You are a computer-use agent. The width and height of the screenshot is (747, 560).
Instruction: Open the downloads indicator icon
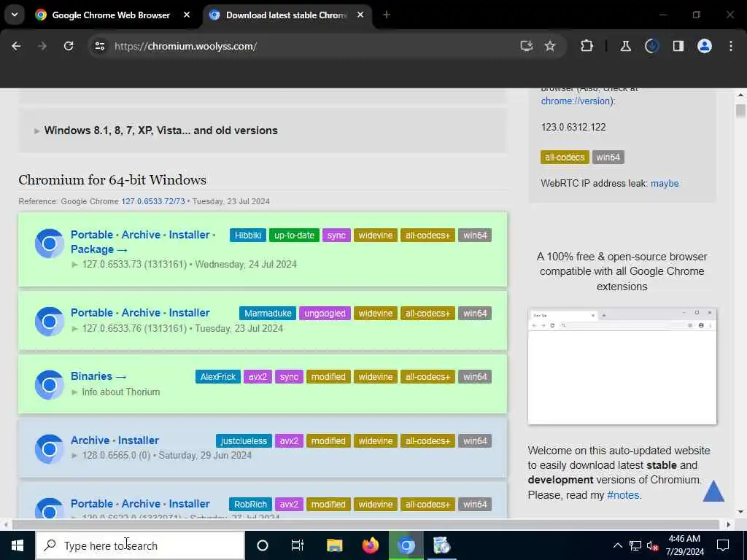[x=651, y=46]
